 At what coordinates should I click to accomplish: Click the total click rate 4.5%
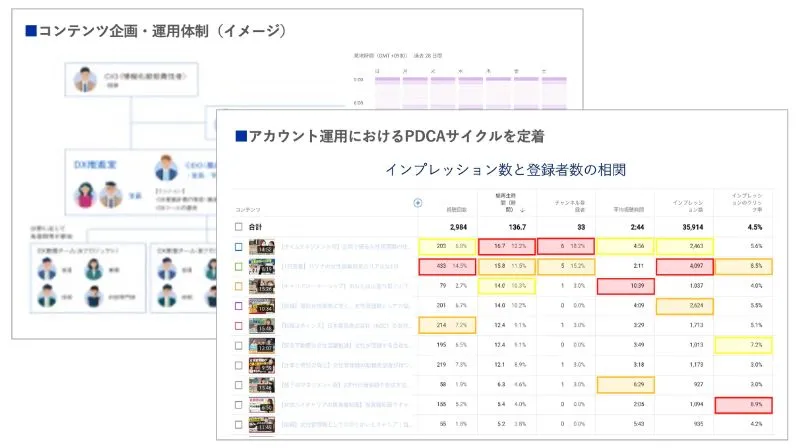pos(755,227)
